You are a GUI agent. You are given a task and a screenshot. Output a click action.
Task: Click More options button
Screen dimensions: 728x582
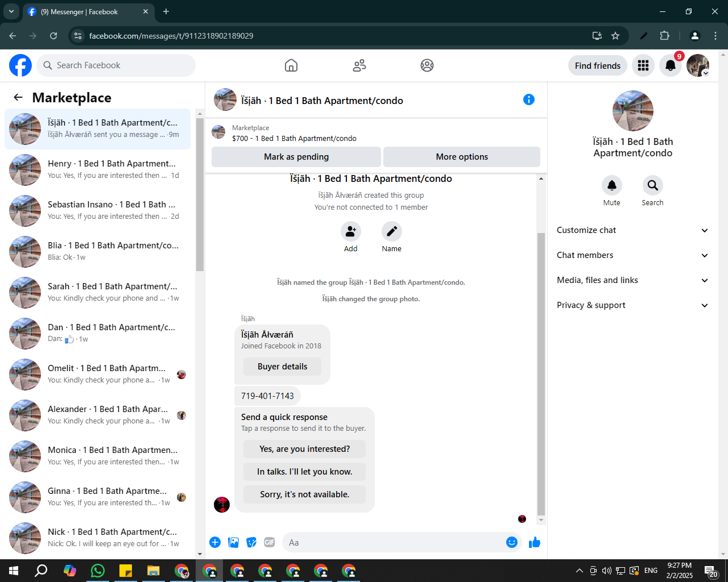(462, 157)
